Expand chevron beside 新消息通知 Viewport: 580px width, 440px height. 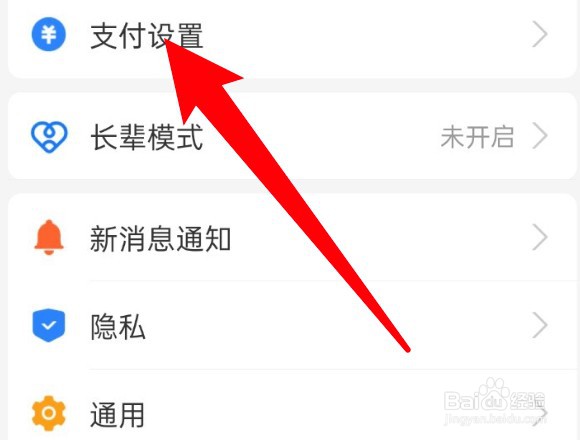tap(540, 237)
